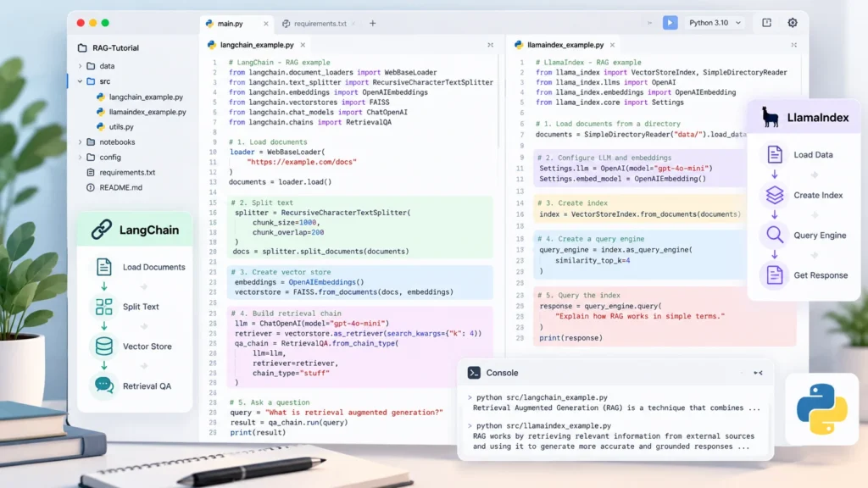Collapse the Console panel with arrows icon
This screenshot has height=488, width=868.
coord(758,373)
